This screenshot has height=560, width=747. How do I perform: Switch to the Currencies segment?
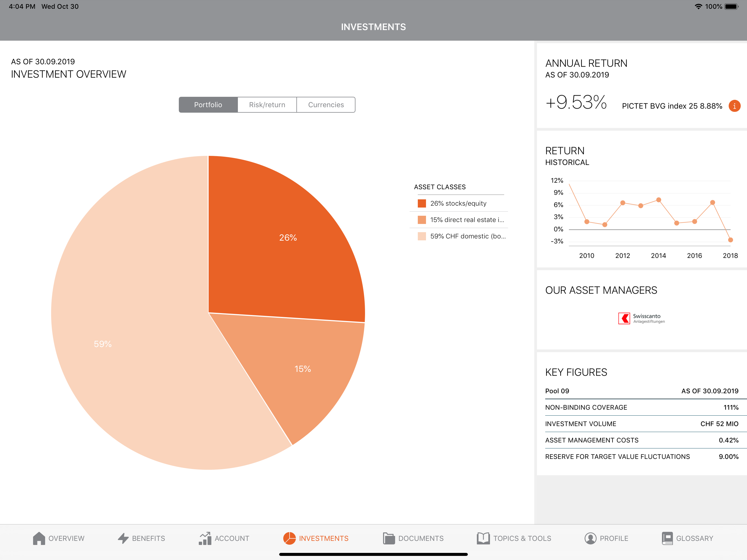(326, 105)
